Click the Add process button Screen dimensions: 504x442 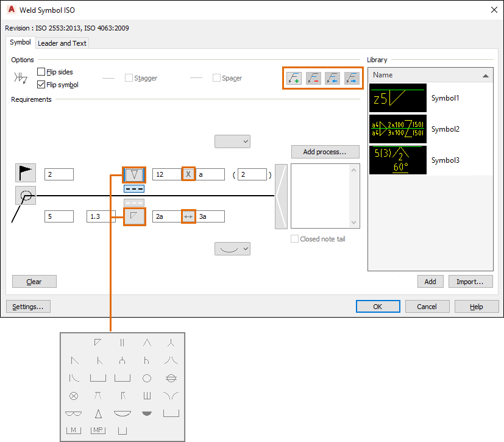325,151
